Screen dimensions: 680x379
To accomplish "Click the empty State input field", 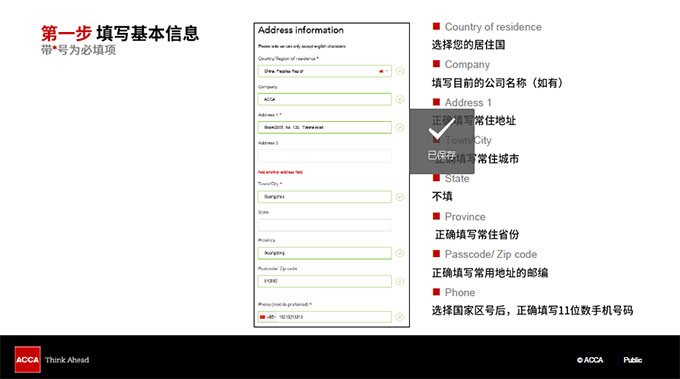I will click(x=324, y=225).
